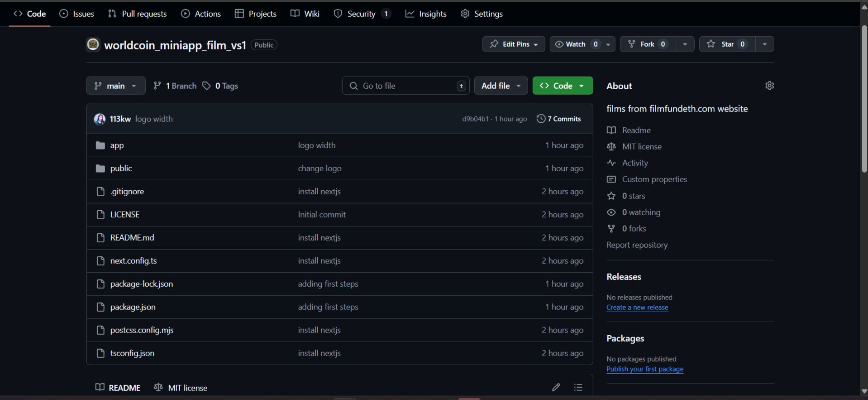Open the tsconfig.json file
Image resolution: width=868 pixels, height=400 pixels.
coord(132,353)
